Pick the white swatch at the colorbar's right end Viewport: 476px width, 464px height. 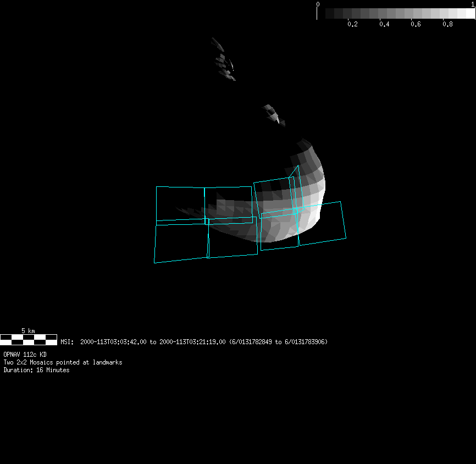pyautogui.click(x=470, y=13)
